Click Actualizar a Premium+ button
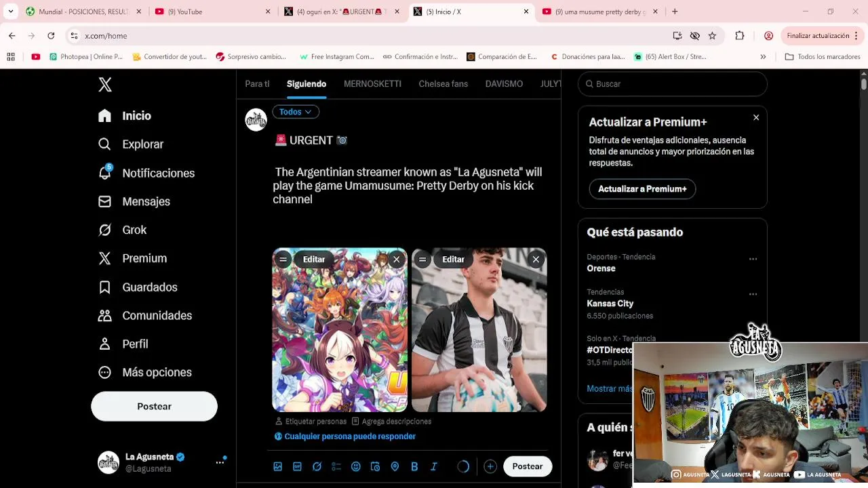This screenshot has height=488, width=868. coord(642,189)
